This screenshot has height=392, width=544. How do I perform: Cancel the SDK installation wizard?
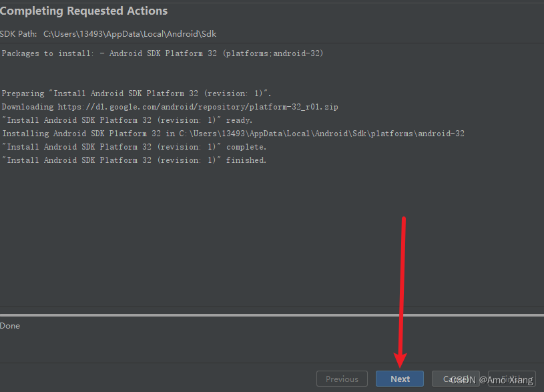pos(455,379)
